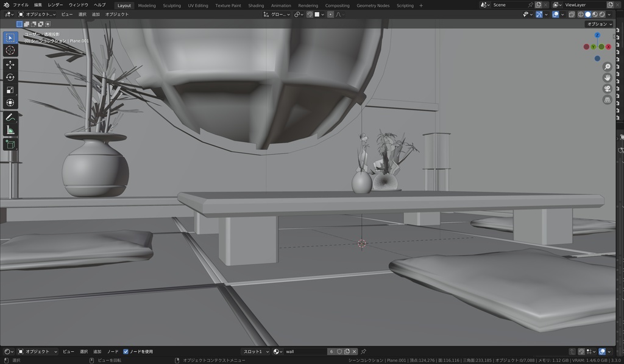Toggle viewport overlays
The image size is (624, 364).
556,15
